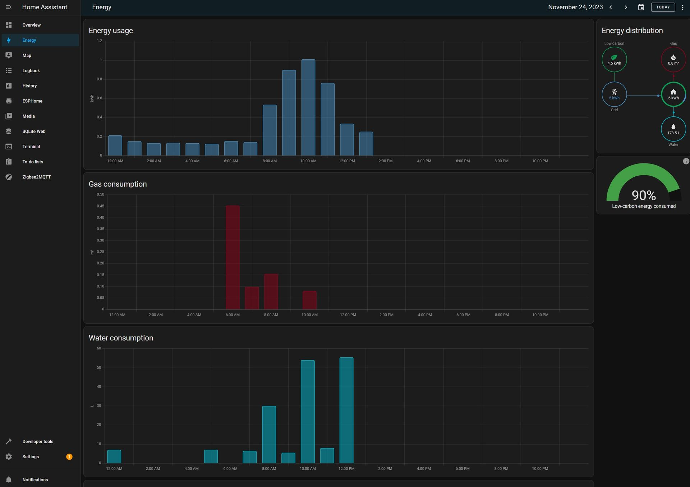Click the Energy usage card title
Viewport: 690px width, 487px height.
coord(111,30)
